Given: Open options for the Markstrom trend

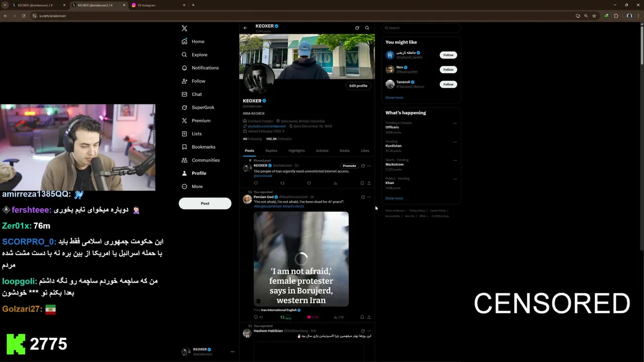Looking at the screenshot, I should [x=455, y=160].
